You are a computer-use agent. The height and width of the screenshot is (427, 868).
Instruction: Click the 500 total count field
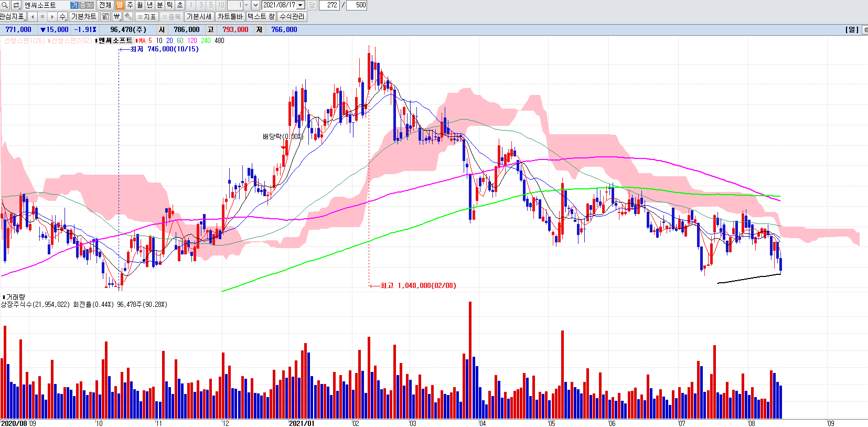(357, 5)
